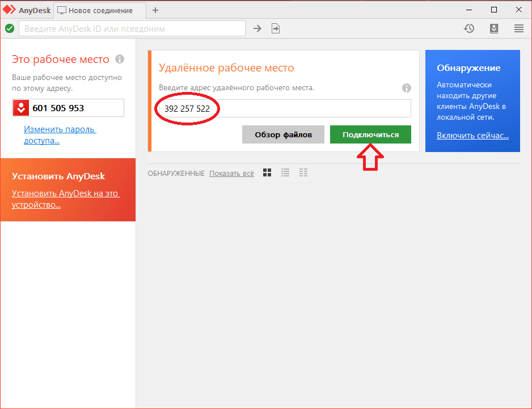The width and height of the screenshot is (532, 409).
Task: Select the 'Новое соединение' tab
Action: click(x=100, y=10)
